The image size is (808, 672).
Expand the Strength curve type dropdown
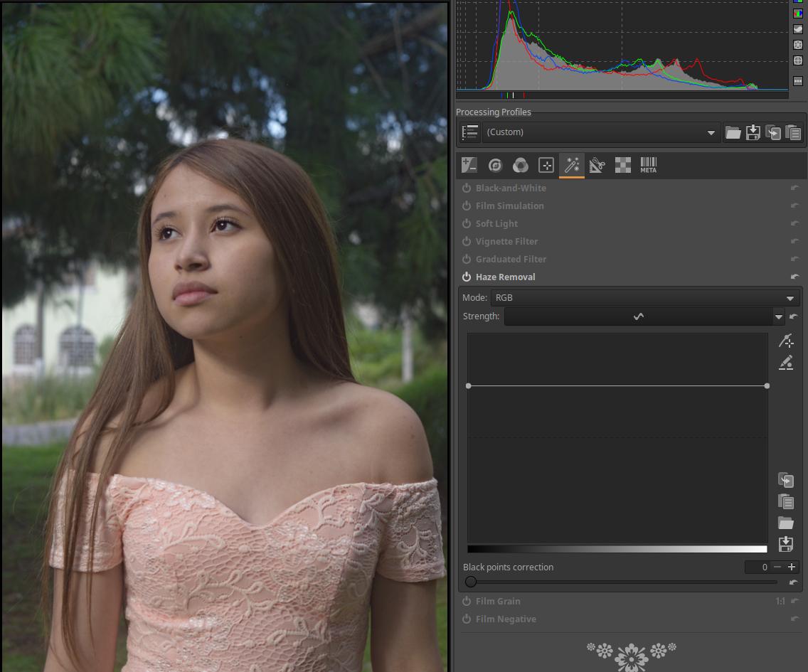point(779,317)
